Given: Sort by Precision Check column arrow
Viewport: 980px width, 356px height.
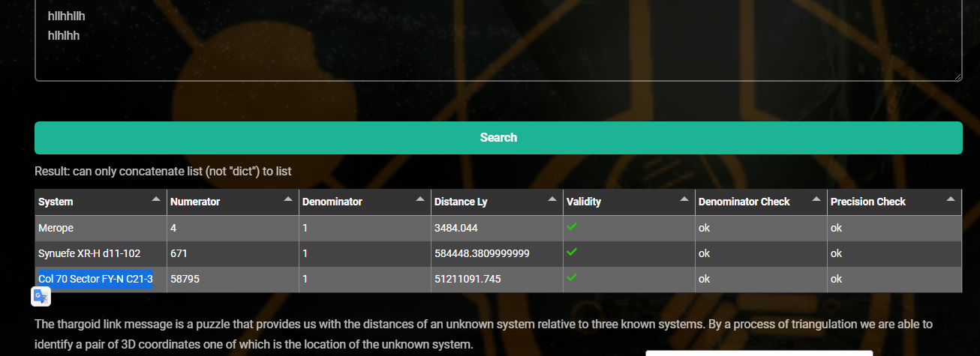Looking at the screenshot, I should pos(951,199).
